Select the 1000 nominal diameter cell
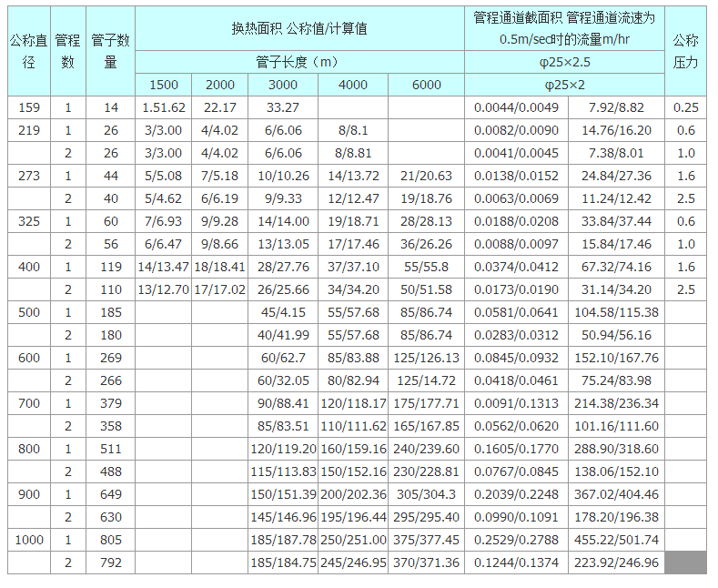The height and width of the screenshot is (588, 718). pyautogui.click(x=29, y=540)
